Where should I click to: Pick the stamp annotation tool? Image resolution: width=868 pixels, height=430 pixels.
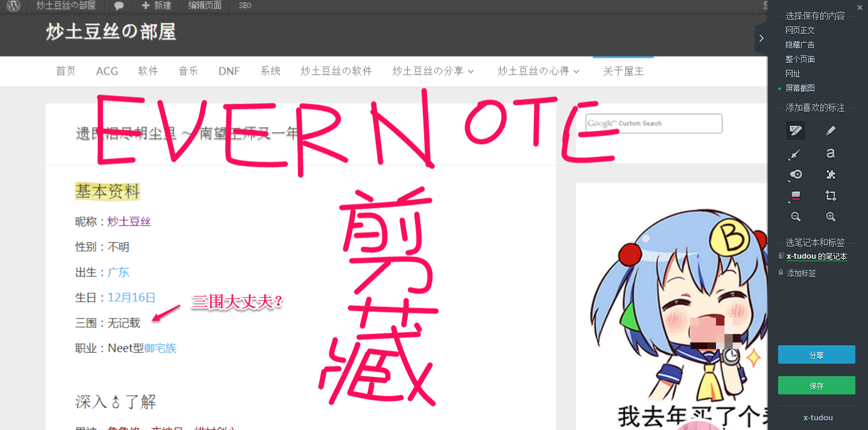tap(795, 175)
